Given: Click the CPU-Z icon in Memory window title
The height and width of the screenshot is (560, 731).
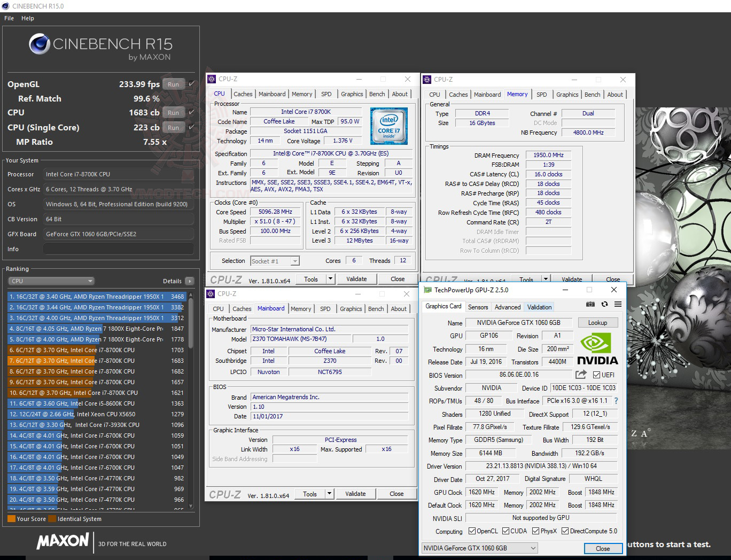Looking at the screenshot, I should 427,80.
